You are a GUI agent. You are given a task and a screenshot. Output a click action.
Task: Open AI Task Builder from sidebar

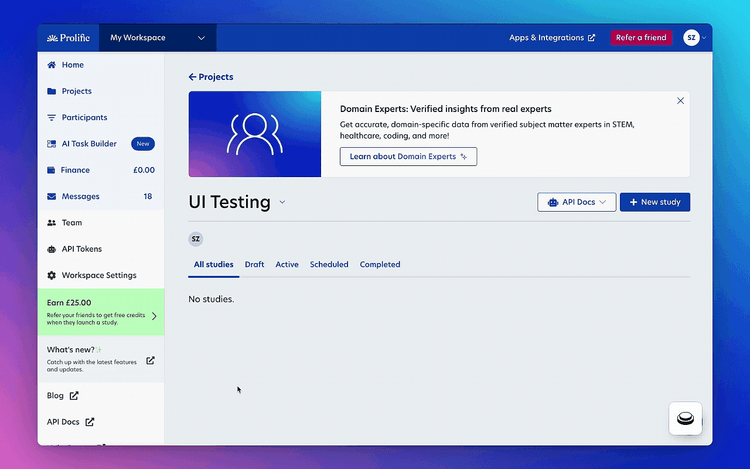pos(88,144)
